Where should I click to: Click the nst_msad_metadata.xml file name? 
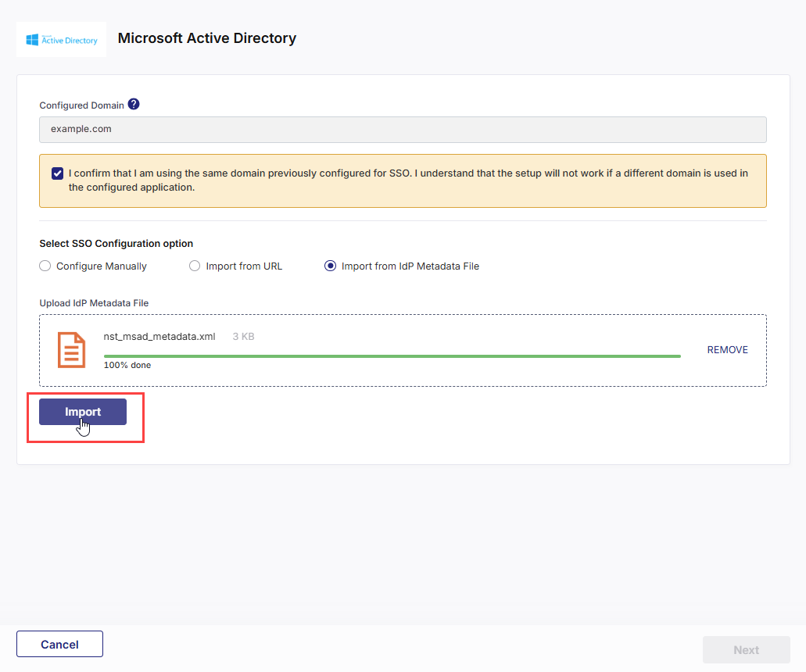[x=159, y=337]
